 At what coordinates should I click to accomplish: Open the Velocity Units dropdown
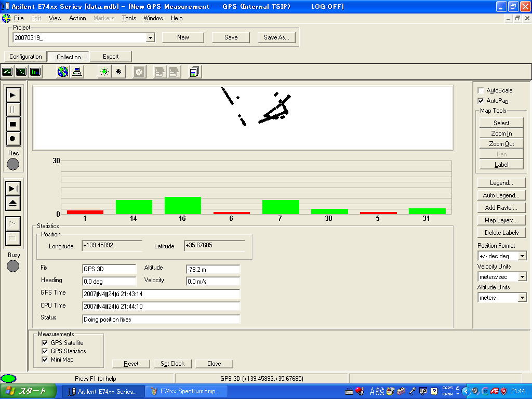523,277
